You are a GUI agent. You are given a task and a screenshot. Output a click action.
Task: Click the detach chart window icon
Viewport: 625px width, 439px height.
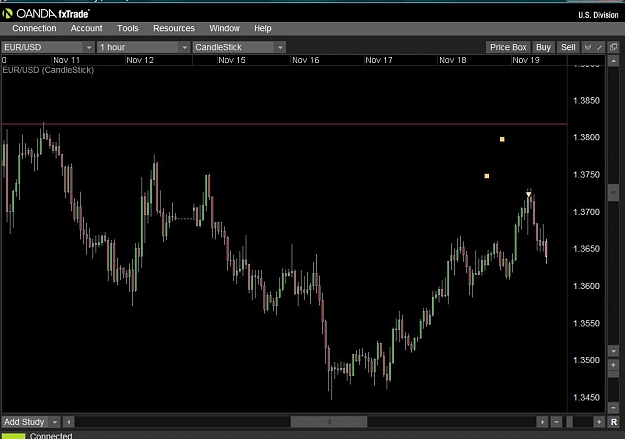613,47
